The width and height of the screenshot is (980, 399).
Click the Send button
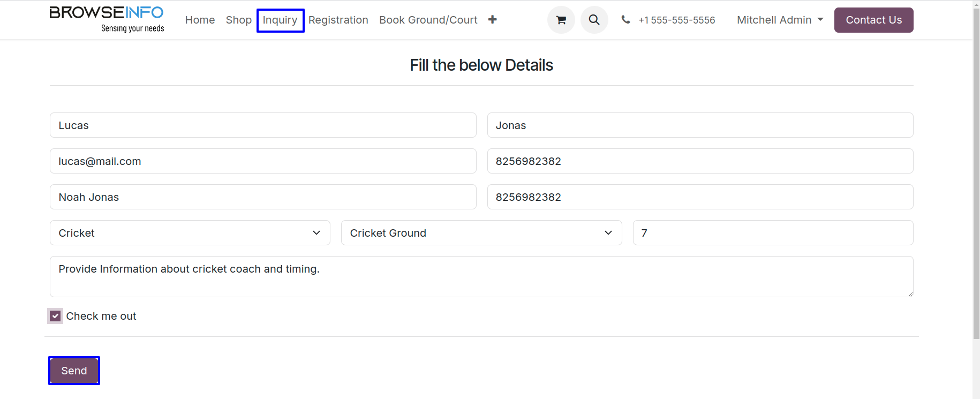(74, 371)
